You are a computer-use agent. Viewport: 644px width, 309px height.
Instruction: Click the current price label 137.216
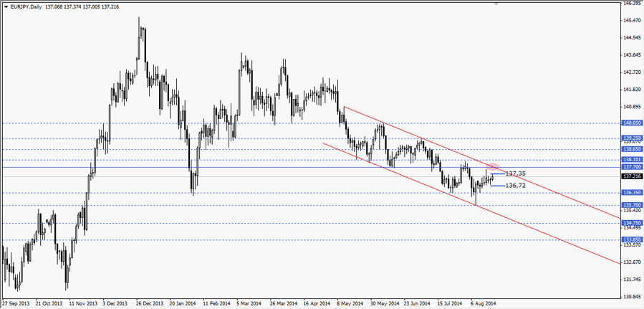click(x=632, y=176)
